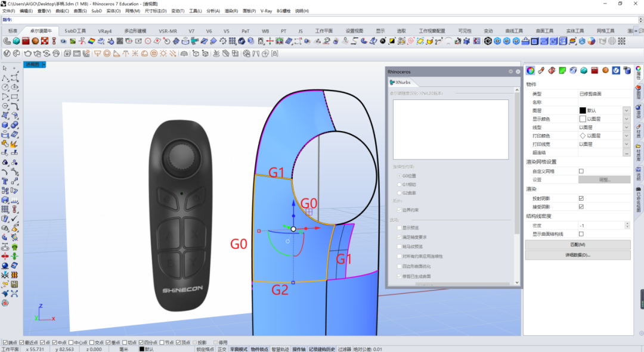The width and height of the screenshot is (644, 352).
Task: Switch to the SubD工具 toolbar tab
Action: coord(75,31)
